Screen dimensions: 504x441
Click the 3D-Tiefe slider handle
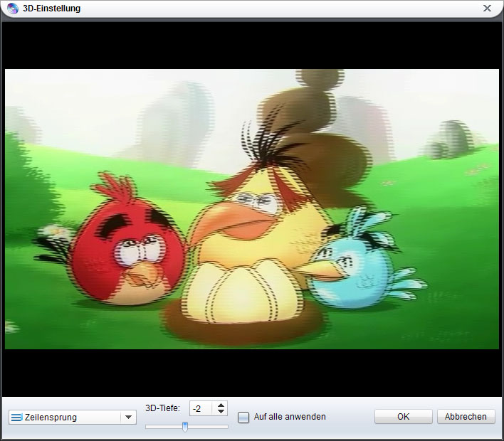pyautogui.click(x=185, y=427)
